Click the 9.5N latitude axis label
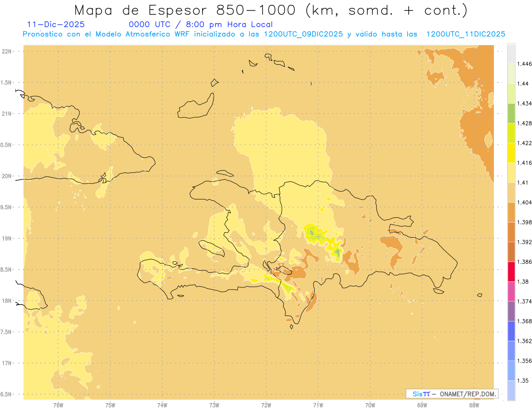 click(6, 207)
